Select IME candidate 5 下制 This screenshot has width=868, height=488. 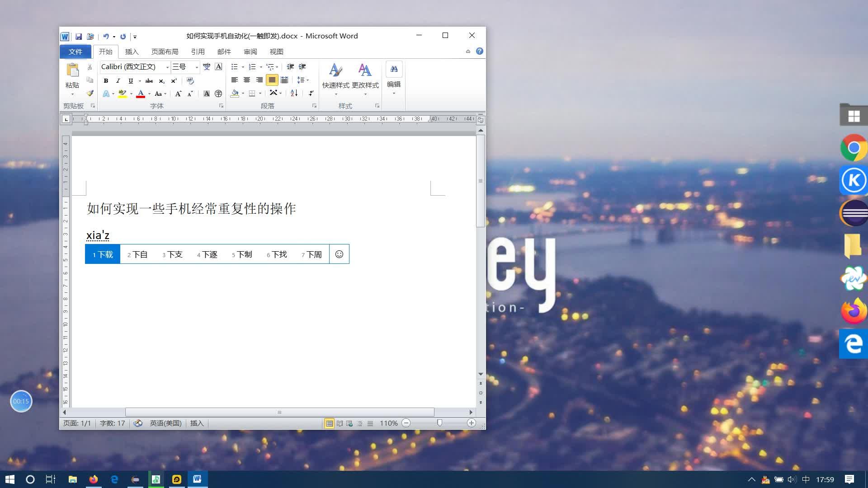tap(242, 254)
